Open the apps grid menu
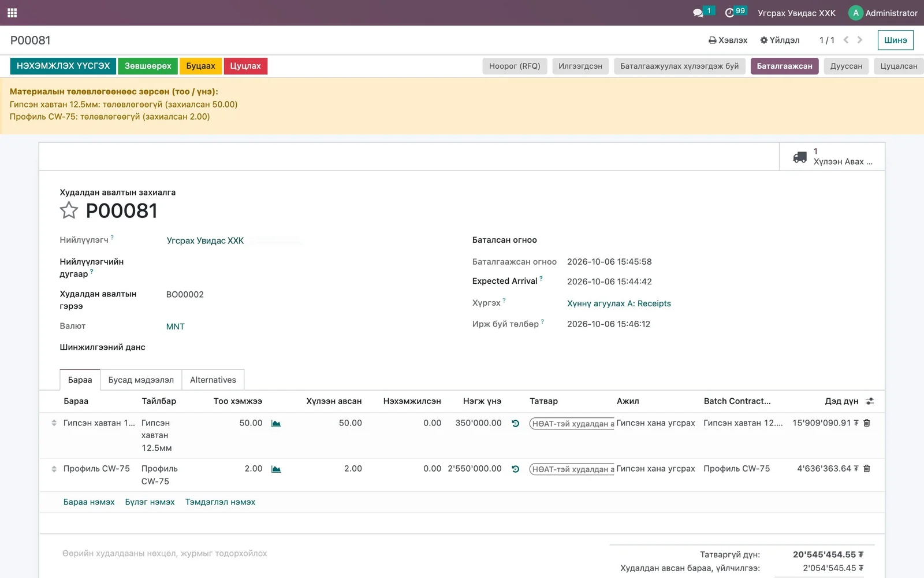 tap(12, 13)
